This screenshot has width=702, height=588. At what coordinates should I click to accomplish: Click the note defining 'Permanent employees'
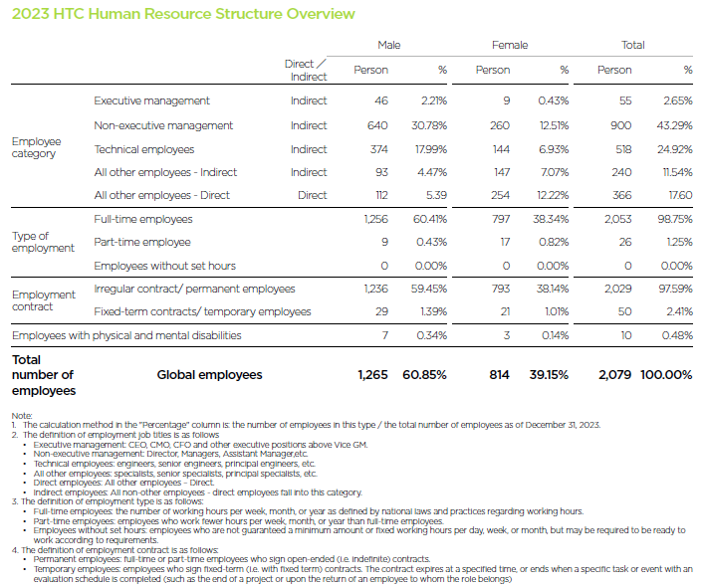pos(231,559)
